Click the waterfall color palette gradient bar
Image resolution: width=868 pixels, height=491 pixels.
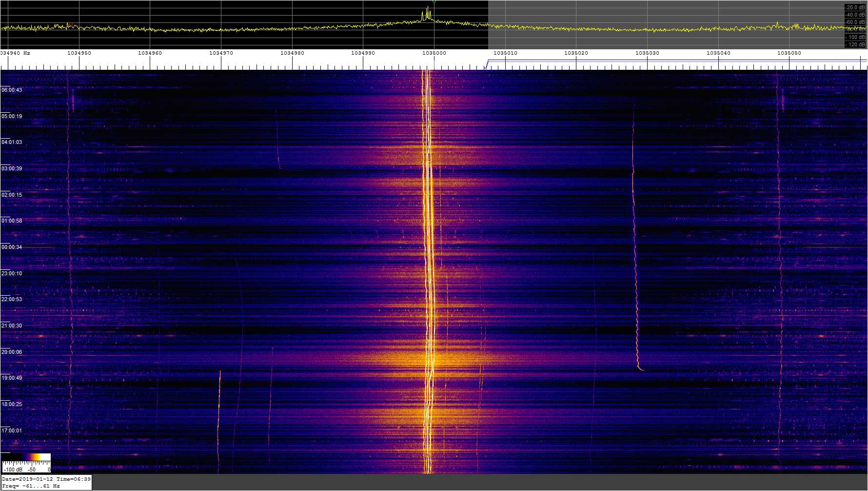(x=26, y=457)
